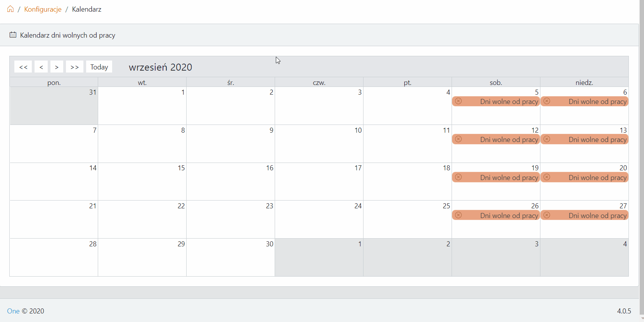Click the calendar icon beside panel title
This screenshot has height=322, width=644.
tap(13, 35)
